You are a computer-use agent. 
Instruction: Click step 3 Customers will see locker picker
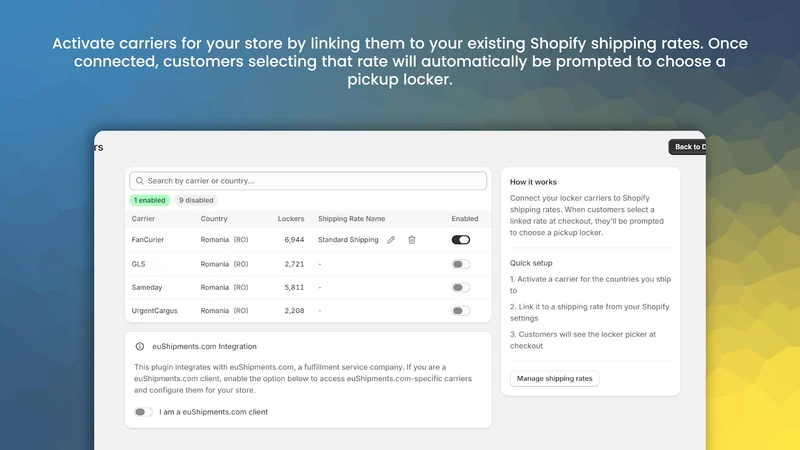(583, 340)
